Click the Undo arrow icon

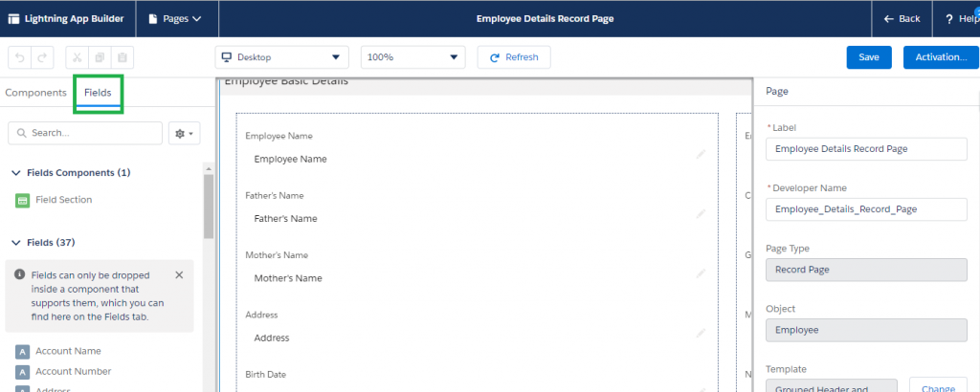coord(20,57)
